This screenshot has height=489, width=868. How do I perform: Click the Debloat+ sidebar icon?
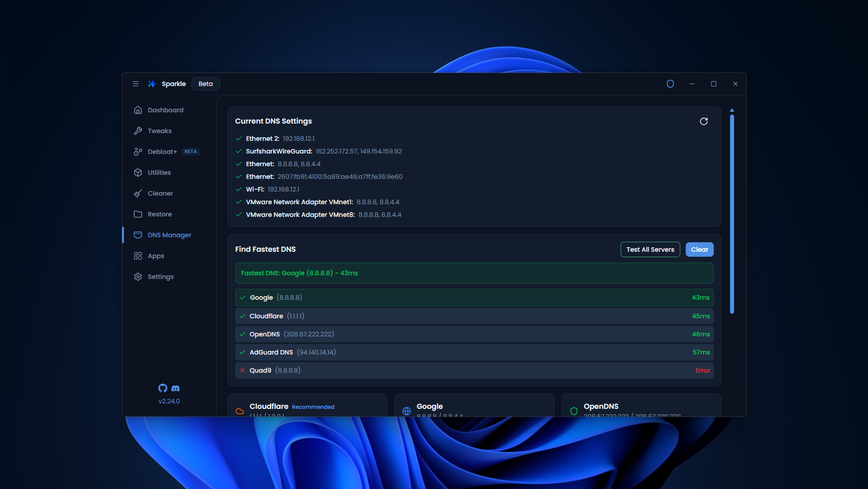tap(138, 152)
